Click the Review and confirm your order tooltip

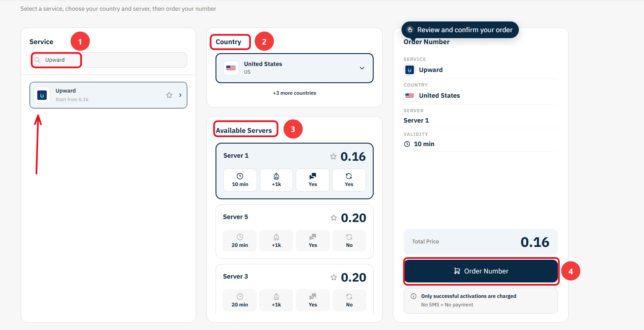coord(460,30)
